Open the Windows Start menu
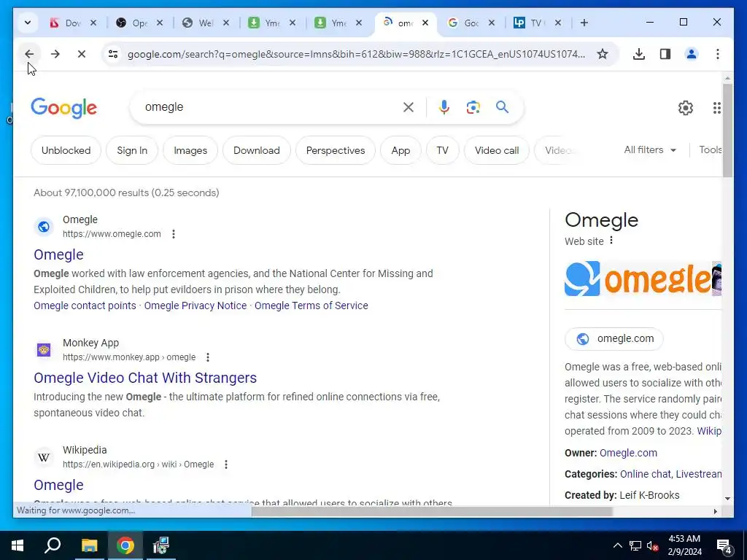 (18, 545)
